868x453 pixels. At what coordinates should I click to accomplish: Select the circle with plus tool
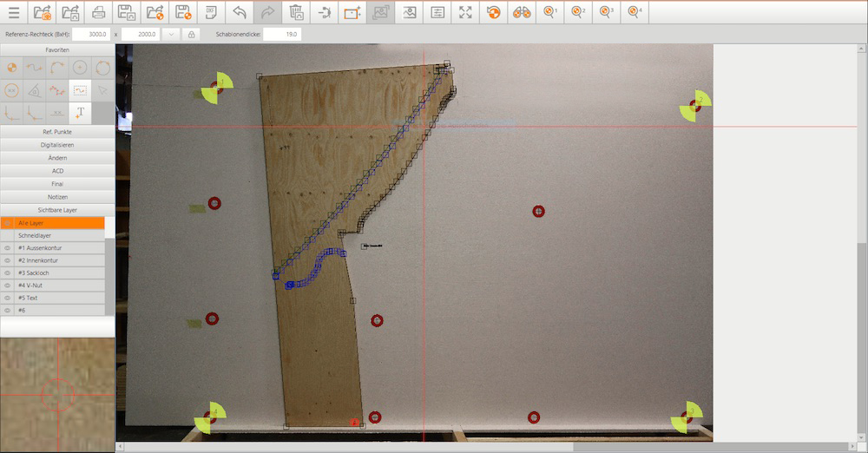(x=80, y=68)
